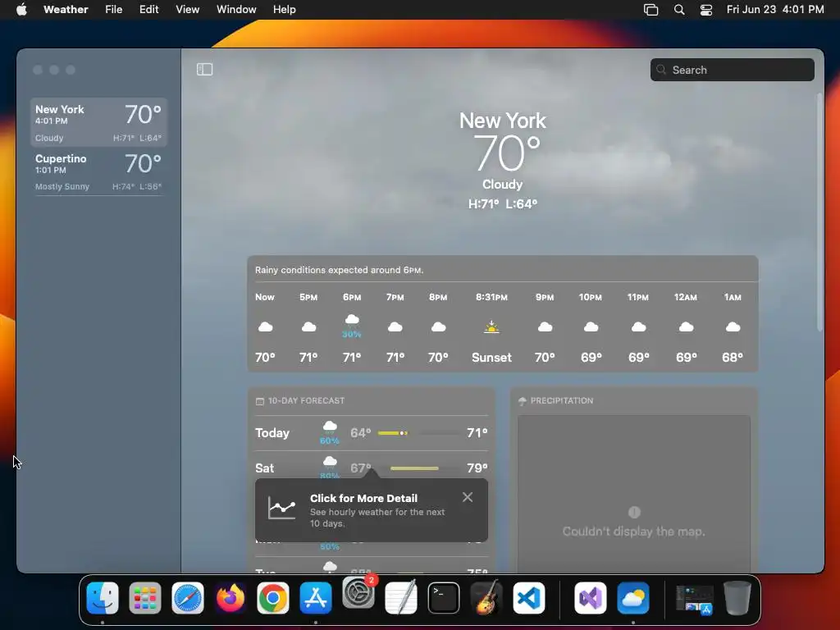This screenshot has height=630, width=840.
Task: Open GarageBand from the Dock
Action: [486, 598]
